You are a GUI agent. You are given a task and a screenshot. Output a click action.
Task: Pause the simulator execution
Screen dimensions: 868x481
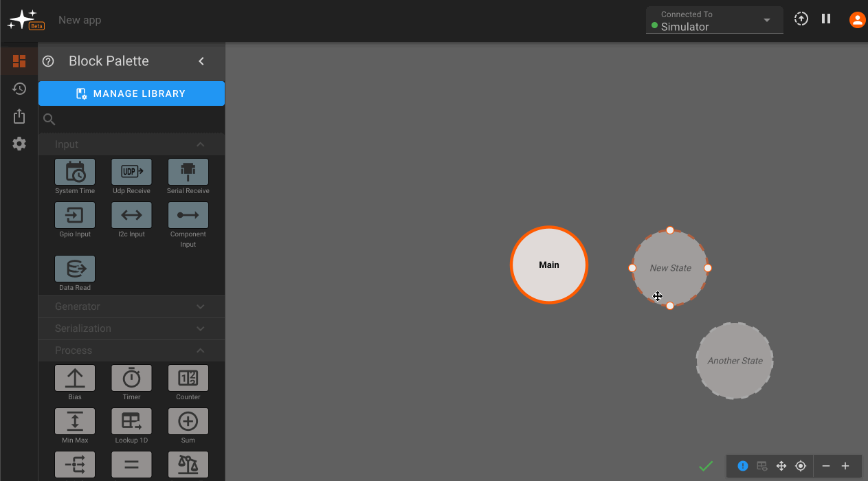pos(826,19)
